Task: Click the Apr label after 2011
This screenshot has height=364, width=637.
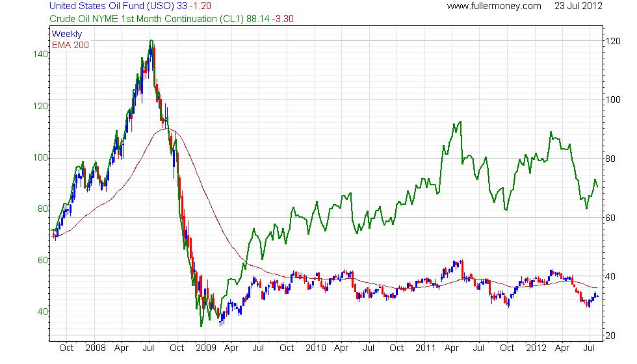Action: coord(452,348)
